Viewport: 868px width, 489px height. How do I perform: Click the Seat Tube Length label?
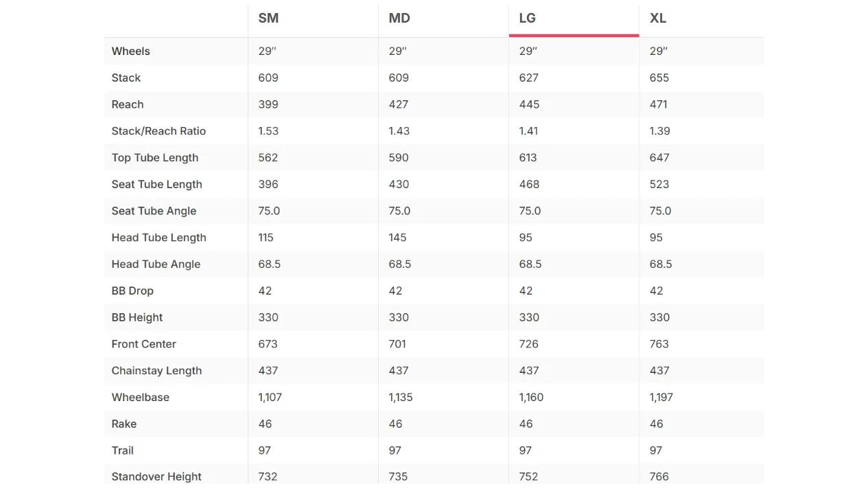157,184
